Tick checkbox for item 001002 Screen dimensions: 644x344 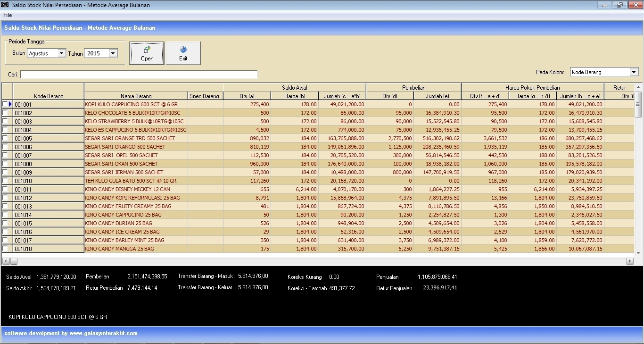(x=5, y=113)
